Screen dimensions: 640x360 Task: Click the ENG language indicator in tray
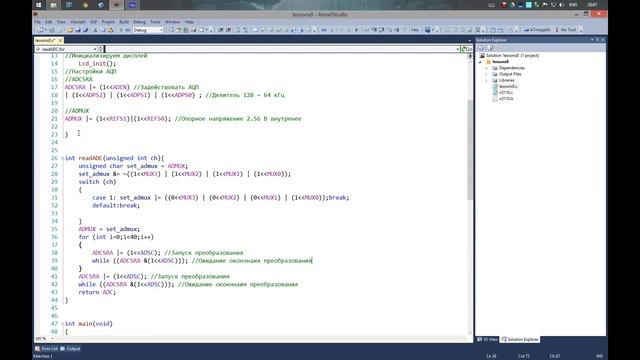tap(573, 5)
